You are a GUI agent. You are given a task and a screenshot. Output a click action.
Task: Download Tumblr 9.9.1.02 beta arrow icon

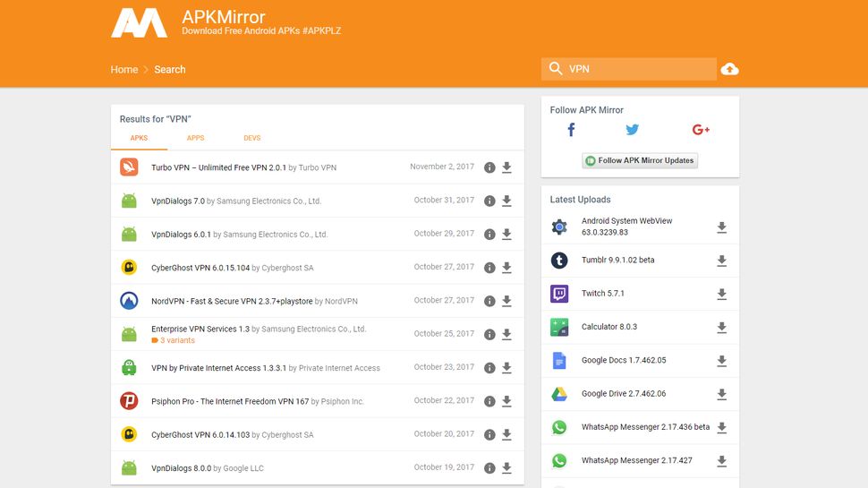click(x=721, y=261)
